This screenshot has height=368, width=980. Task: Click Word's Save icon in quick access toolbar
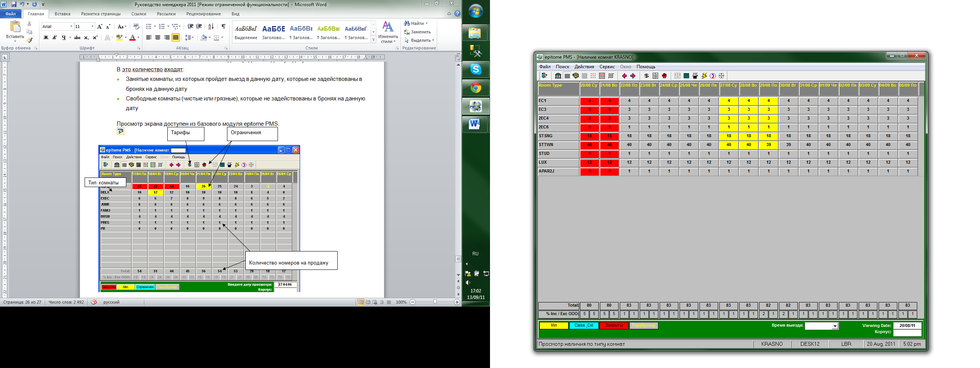14,4
